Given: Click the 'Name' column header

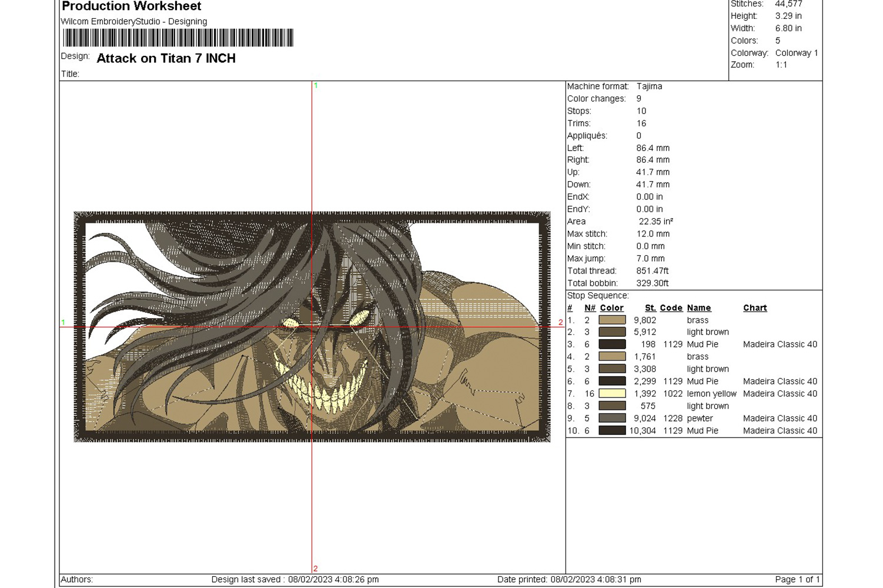Looking at the screenshot, I should pyautogui.click(x=699, y=308).
